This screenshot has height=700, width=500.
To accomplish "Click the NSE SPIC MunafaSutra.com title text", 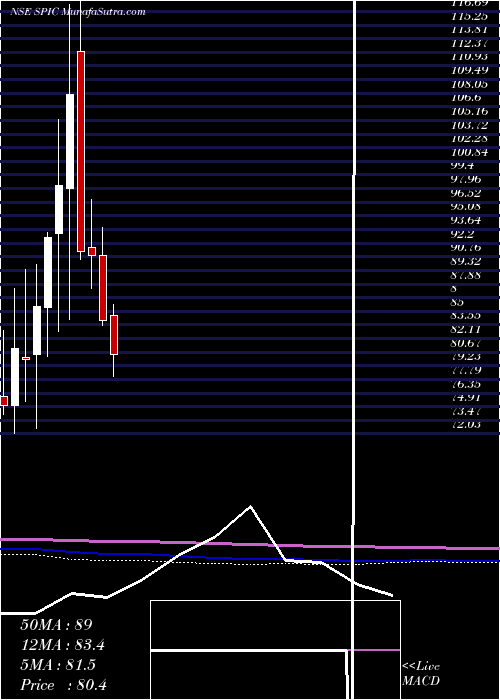I will click(78, 12).
